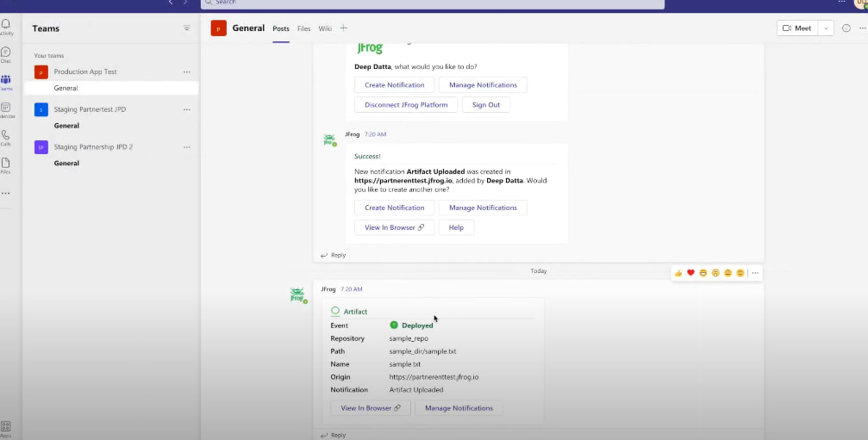Select General channel under Staging Partnership JPD 2
868x440 pixels.
[66, 163]
